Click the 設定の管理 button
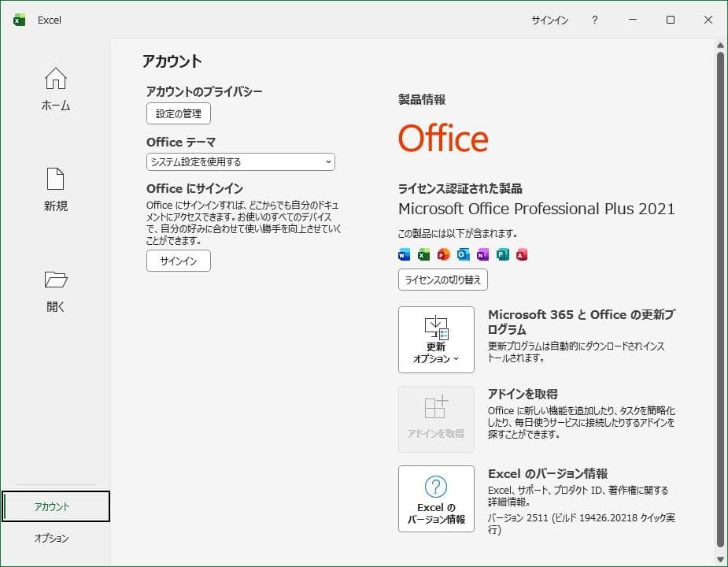The width and height of the screenshot is (728, 567). [x=178, y=113]
